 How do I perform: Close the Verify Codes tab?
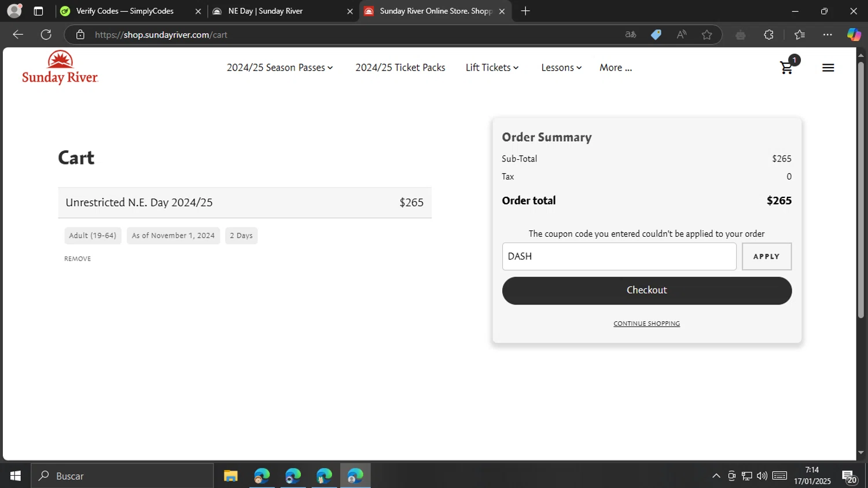coord(198,11)
